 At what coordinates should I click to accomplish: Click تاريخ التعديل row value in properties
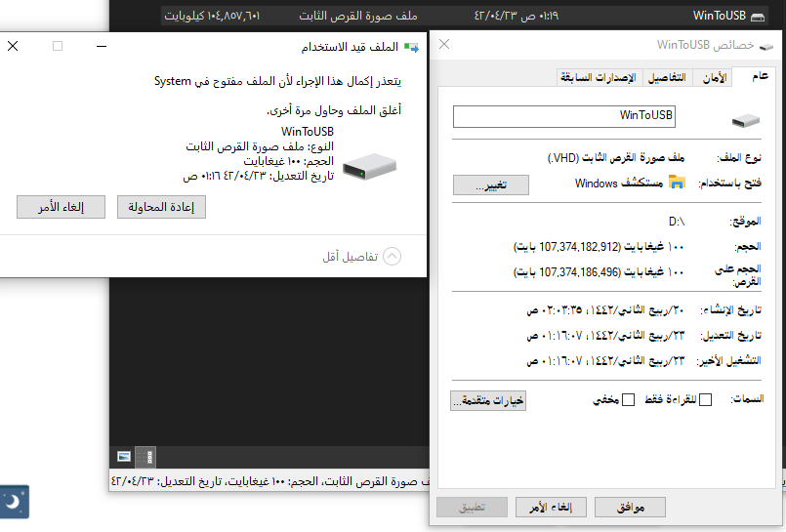click(x=605, y=335)
